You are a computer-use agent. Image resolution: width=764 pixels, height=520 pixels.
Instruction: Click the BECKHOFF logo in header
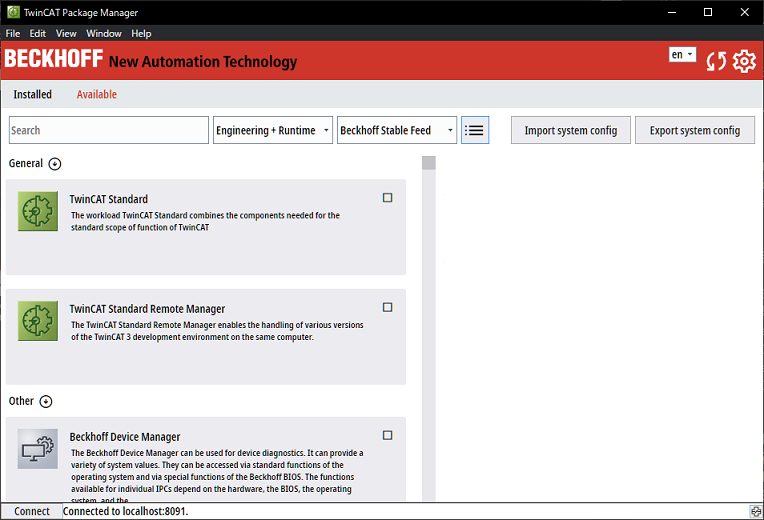[54, 59]
